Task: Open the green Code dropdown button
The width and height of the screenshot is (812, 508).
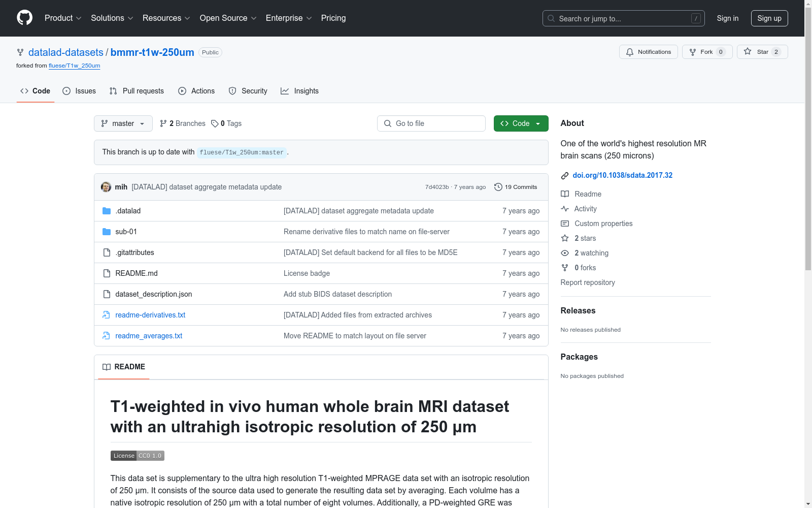Action: point(521,123)
